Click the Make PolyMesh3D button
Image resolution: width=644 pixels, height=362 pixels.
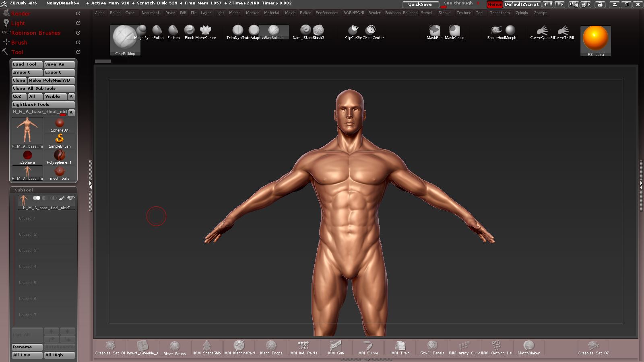click(x=52, y=80)
